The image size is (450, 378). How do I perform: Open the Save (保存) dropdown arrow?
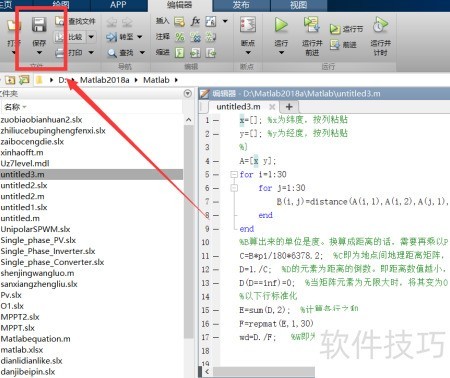tap(39, 52)
